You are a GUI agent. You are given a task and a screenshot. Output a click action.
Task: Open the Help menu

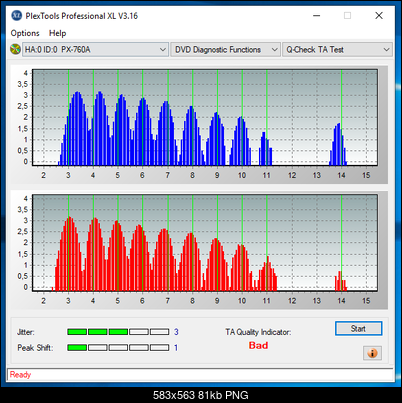click(58, 33)
